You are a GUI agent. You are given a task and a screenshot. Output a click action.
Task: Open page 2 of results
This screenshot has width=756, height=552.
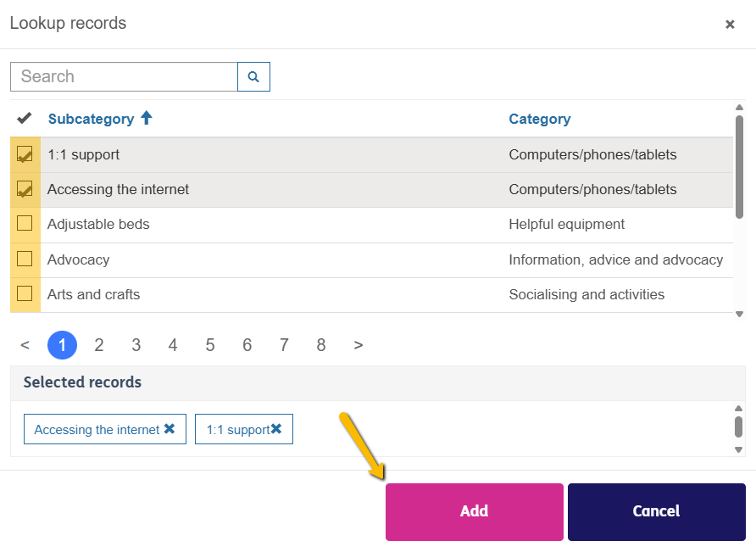click(x=99, y=345)
